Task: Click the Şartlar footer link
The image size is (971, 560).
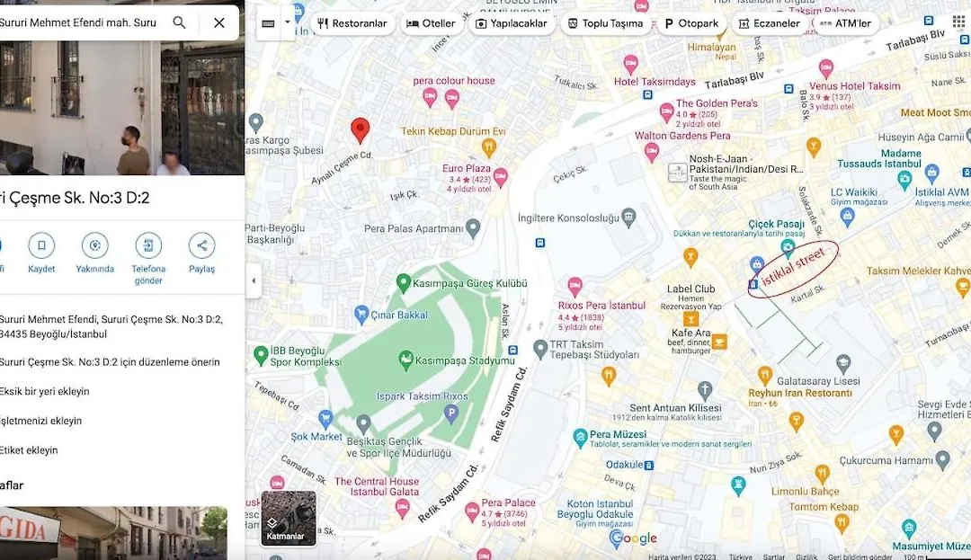Action: [773, 557]
